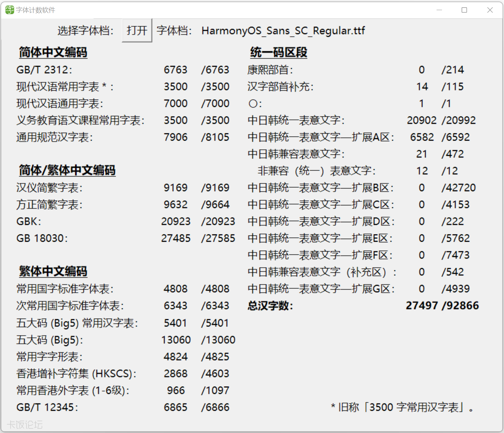
Task: Click the 常用字字形表 label
Action: tap(50, 357)
